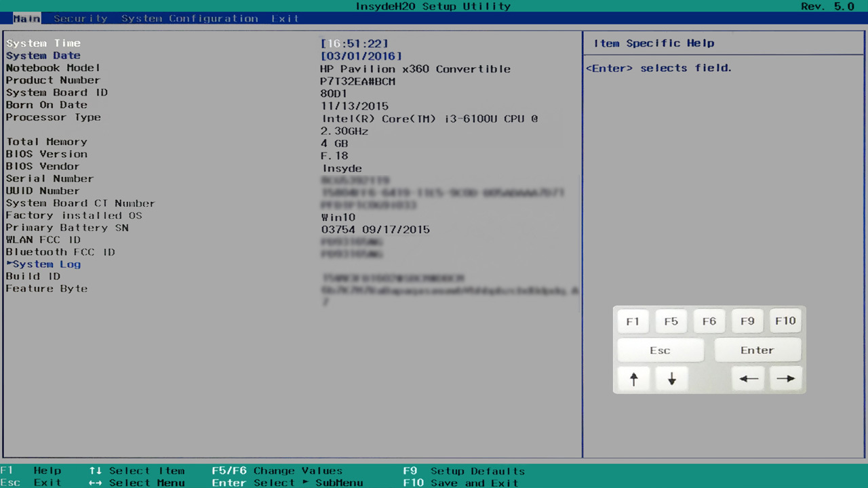Hit the F9 setup defaults key
868x488 pixels.
tap(747, 321)
